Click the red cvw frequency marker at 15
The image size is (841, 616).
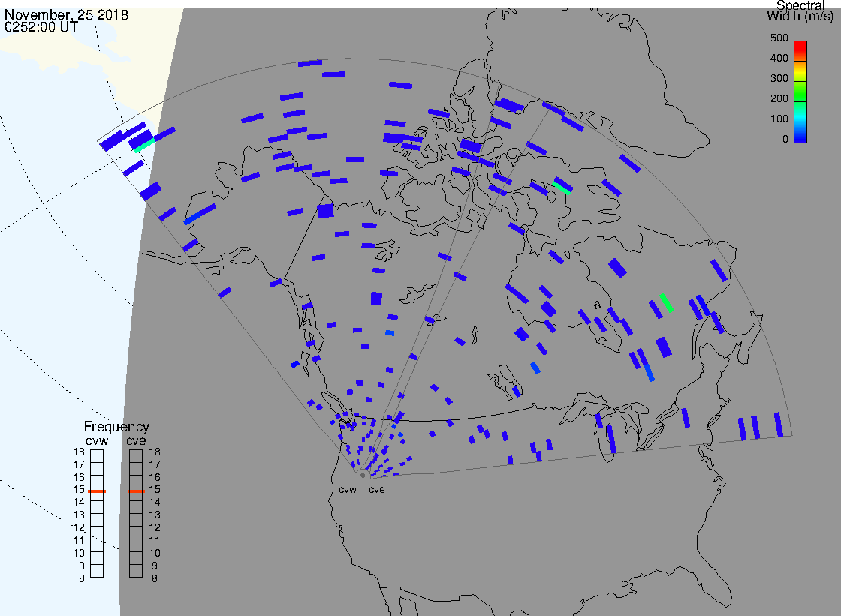pyautogui.click(x=97, y=491)
